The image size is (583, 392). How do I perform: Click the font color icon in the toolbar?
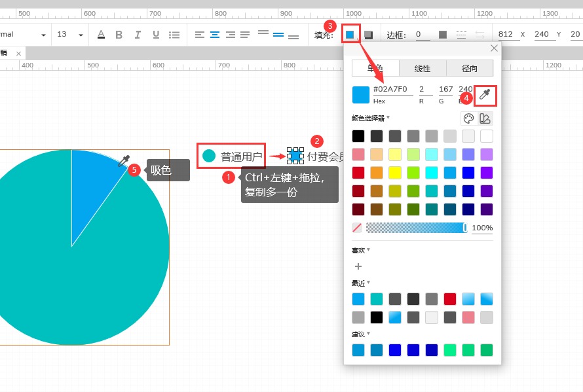click(102, 34)
